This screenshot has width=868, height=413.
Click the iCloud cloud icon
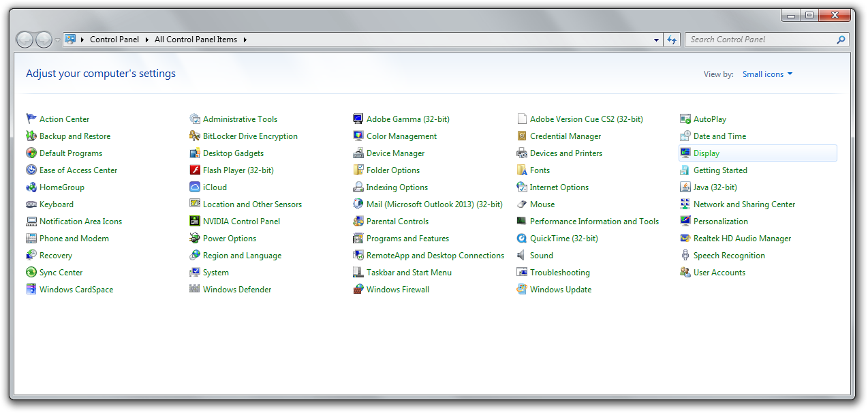(x=195, y=187)
